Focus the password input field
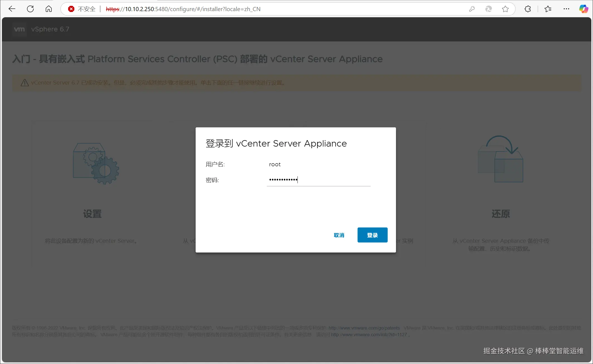Viewport: 593px width, 364px height. (x=318, y=180)
